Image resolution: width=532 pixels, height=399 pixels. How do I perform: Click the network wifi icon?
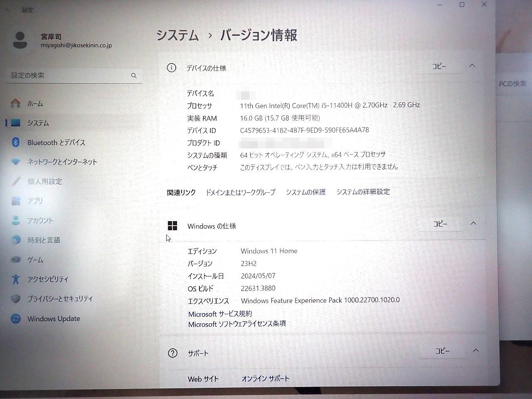(x=16, y=162)
